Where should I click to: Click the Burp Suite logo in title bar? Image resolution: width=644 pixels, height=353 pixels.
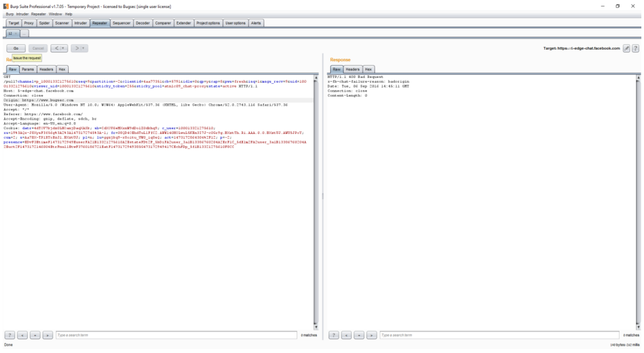tap(5, 6)
